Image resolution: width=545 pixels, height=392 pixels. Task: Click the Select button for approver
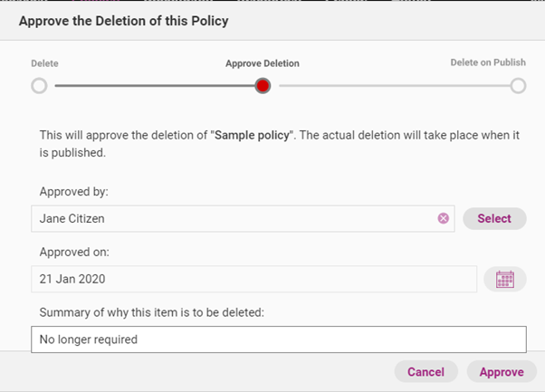[x=494, y=218]
